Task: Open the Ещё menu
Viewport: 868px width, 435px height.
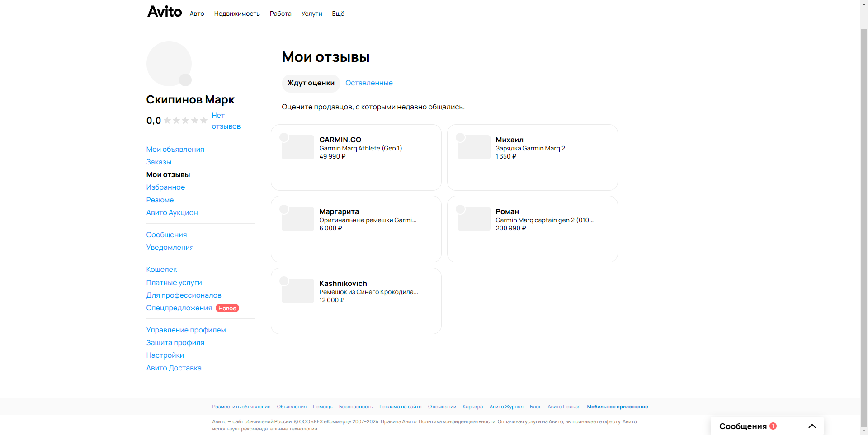Action: point(338,14)
